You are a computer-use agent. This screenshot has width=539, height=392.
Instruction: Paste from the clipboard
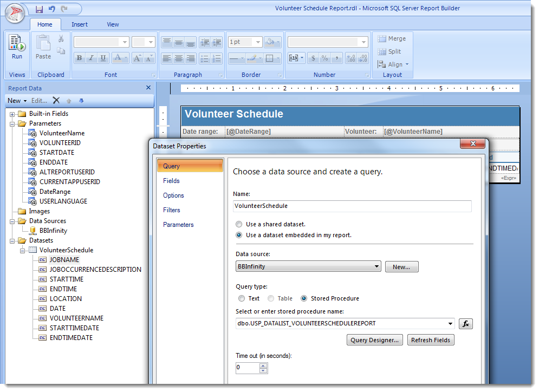(x=43, y=47)
